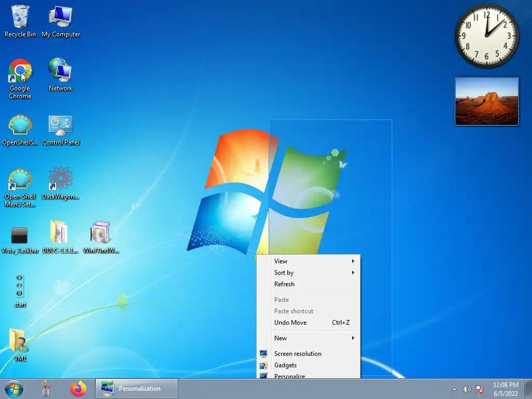532x399 pixels.
Task: Choose Undo Move from context menu
Action: coord(309,322)
